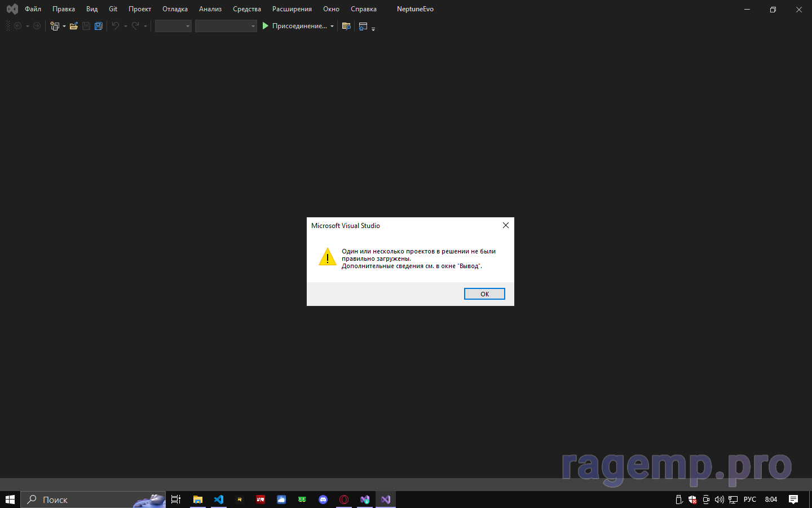Click the Save All icon
This screenshot has height=508, width=812.
(x=99, y=26)
